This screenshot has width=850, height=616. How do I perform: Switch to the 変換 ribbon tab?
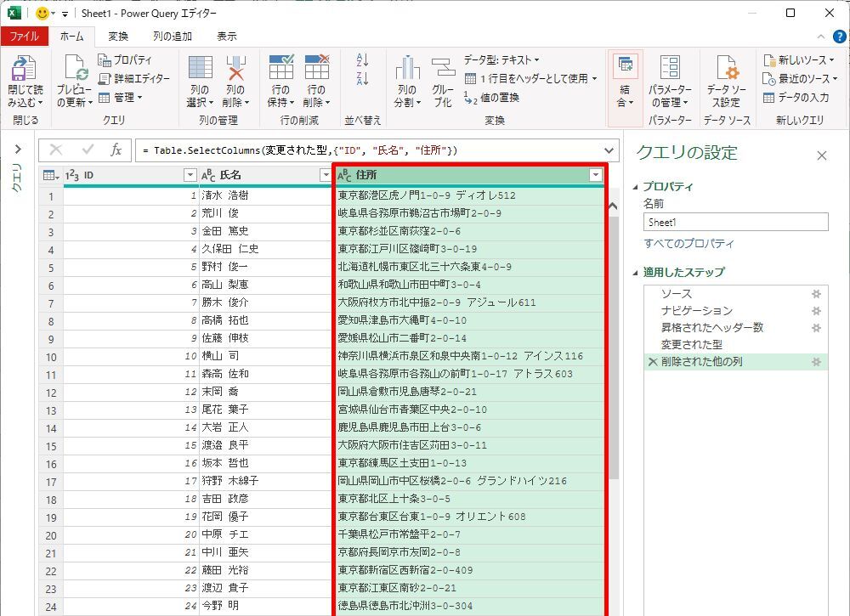[x=118, y=37]
